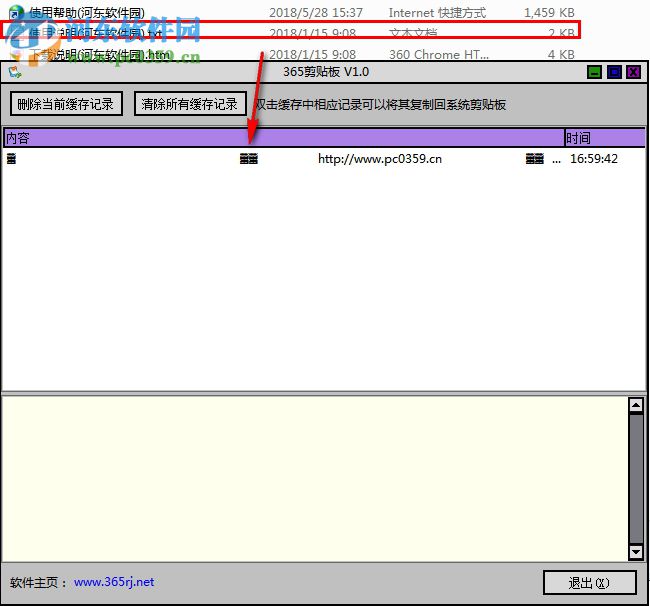Click the 16:59:42 time cell

594,159
